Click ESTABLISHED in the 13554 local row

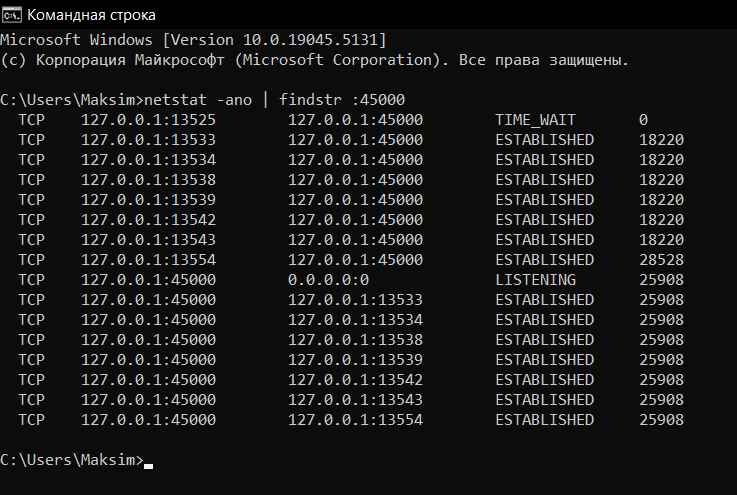pyautogui.click(x=544, y=260)
